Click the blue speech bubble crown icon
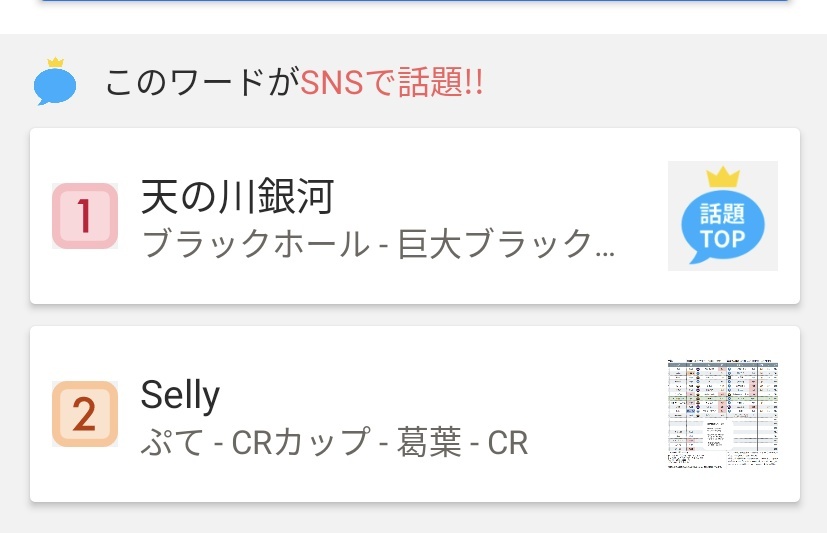Image resolution: width=827 pixels, height=533 pixels. [x=55, y=82]
